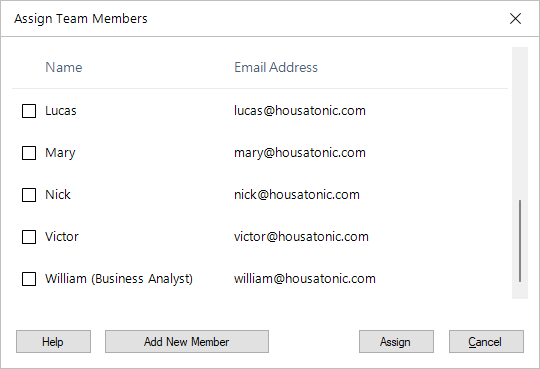
Task: Enable the Victor checkbox
Action: (x=29, y=237)
